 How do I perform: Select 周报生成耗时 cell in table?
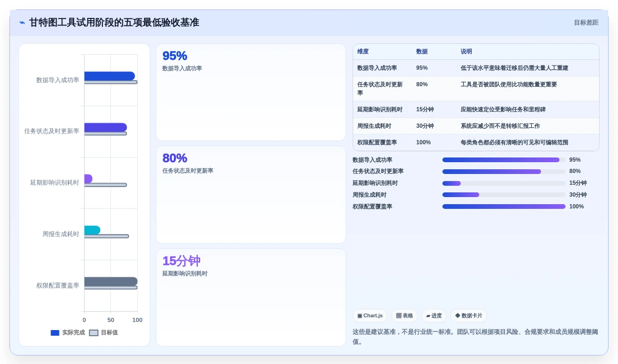[374, 126]
